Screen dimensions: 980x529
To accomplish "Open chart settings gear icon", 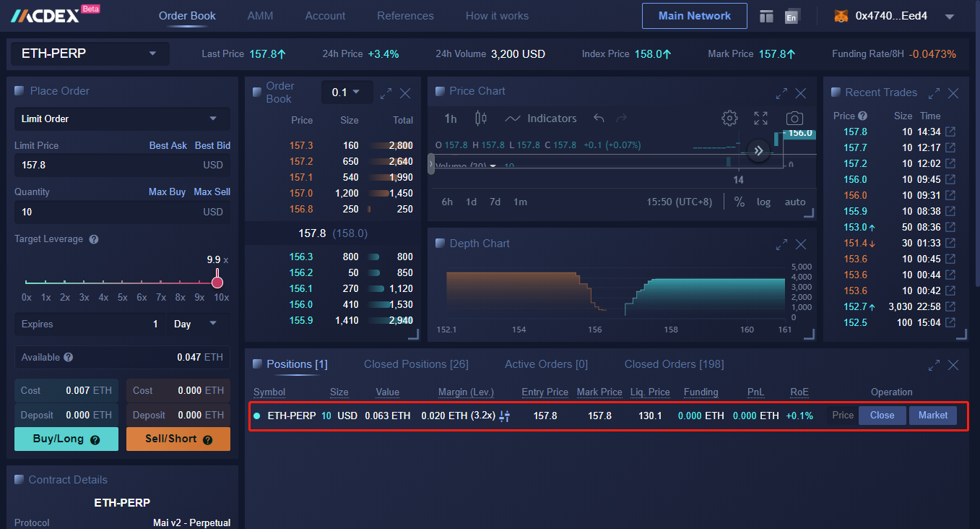I will pyautogui.click(x=729, y=119).
